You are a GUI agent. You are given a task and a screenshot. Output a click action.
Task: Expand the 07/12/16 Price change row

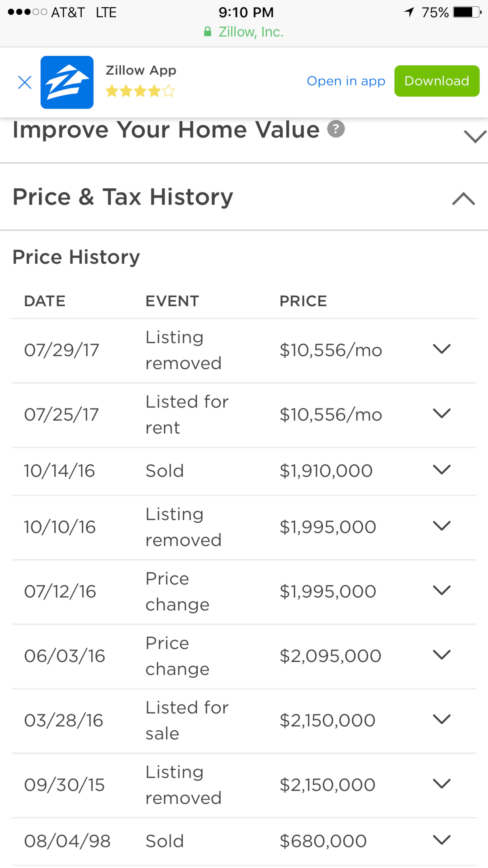441,590
